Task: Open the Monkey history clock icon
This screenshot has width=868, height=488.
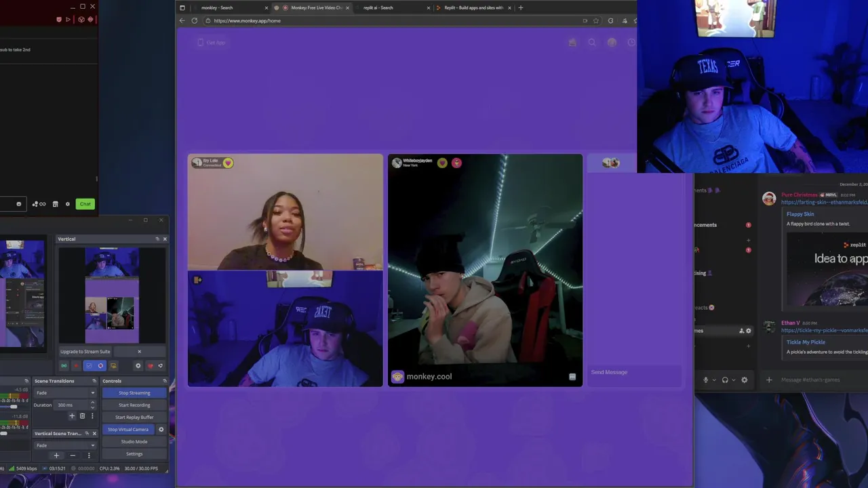Action: point(631,42)
